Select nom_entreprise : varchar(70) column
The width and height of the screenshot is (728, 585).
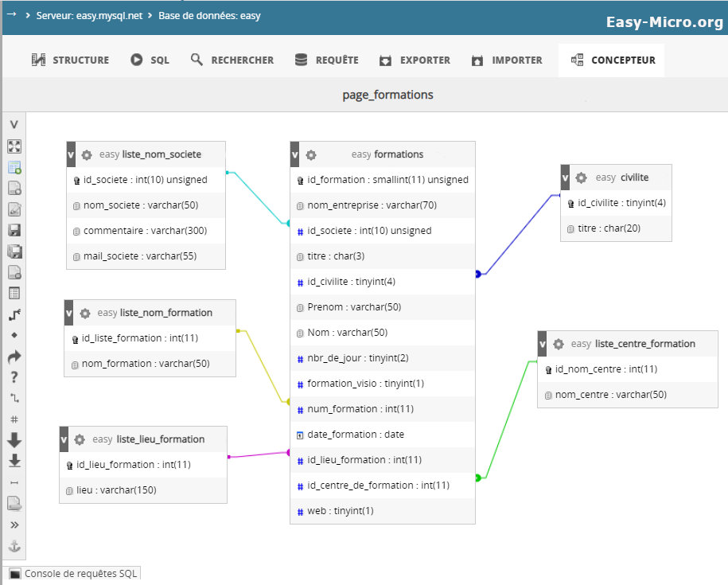[x=383, y=205]
